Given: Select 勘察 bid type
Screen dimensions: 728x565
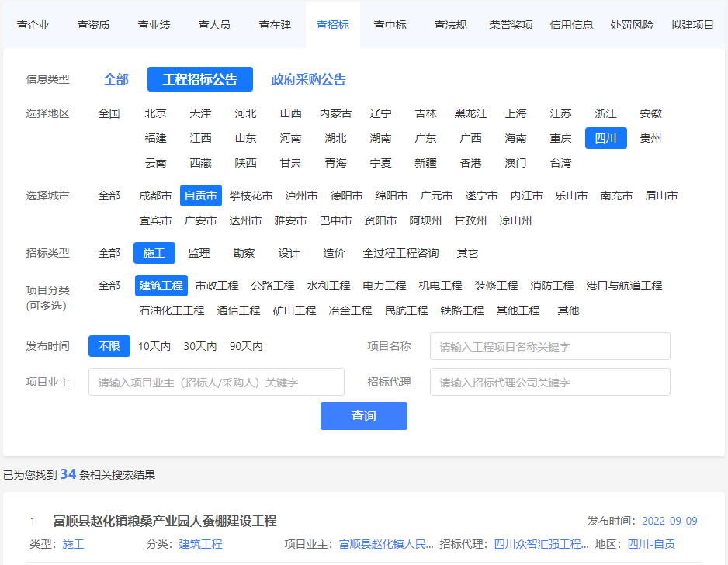Looking at the screenshot, I should click(x=244, y=253).
